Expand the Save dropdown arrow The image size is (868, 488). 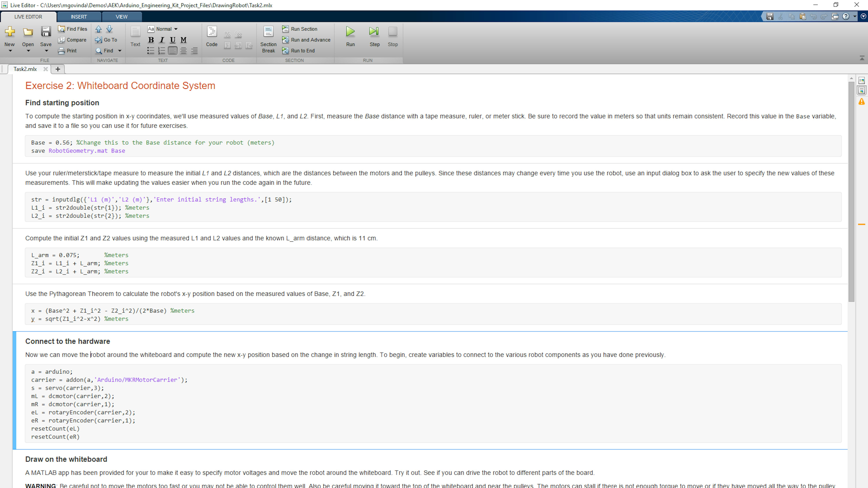[x=46, y=51]
